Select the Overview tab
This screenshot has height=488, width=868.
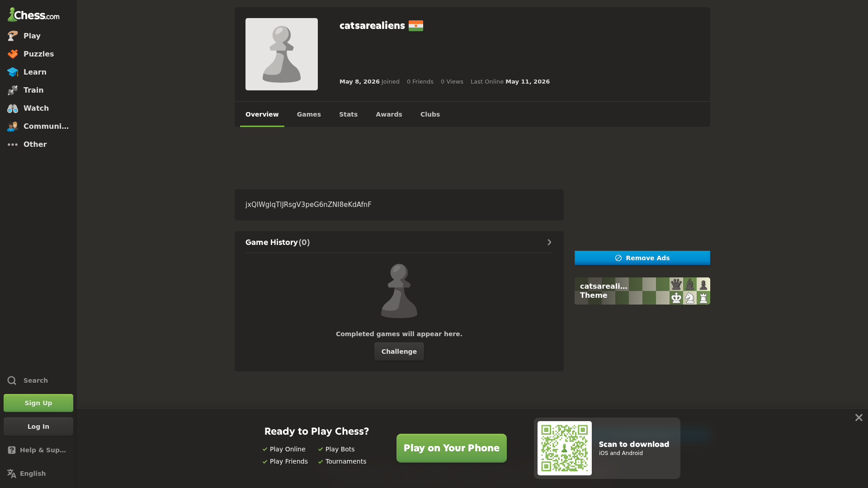point(262,114)
